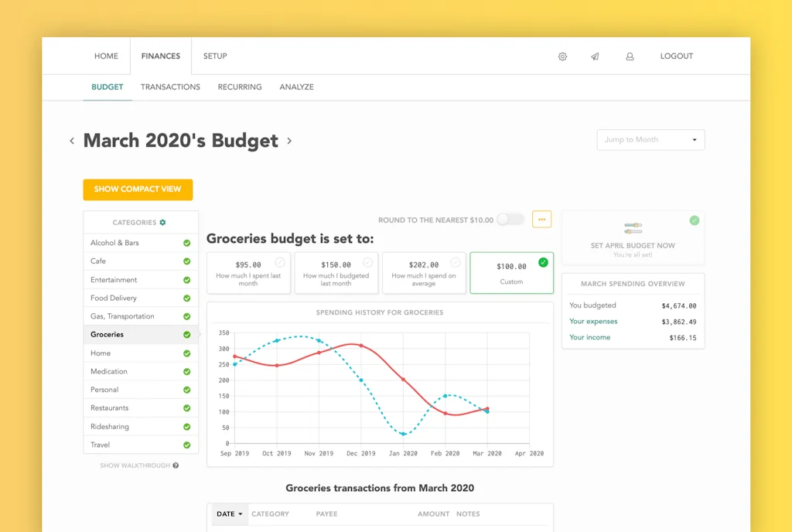
Task: Click the paper plane icon in header
Action: 595,56
